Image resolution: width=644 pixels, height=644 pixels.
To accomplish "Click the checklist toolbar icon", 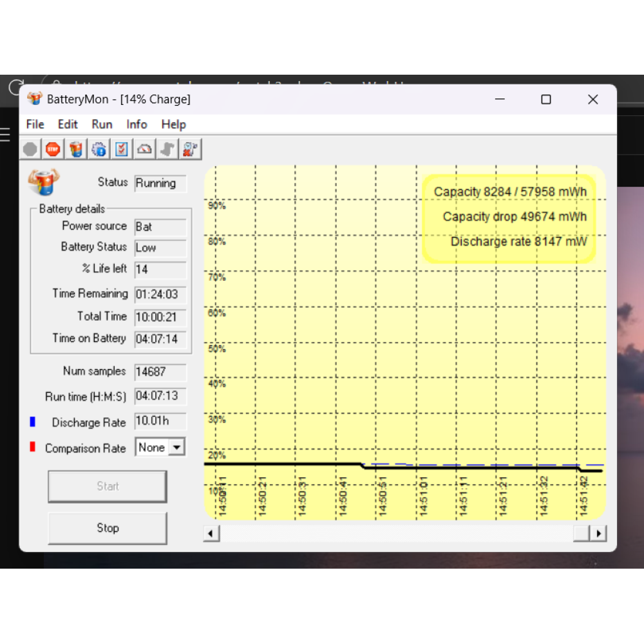I will tap(122, 149).
